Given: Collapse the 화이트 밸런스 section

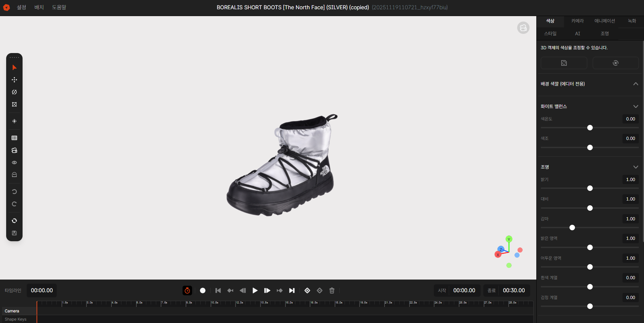Looking at the screenshot, I should pos(635,106).
